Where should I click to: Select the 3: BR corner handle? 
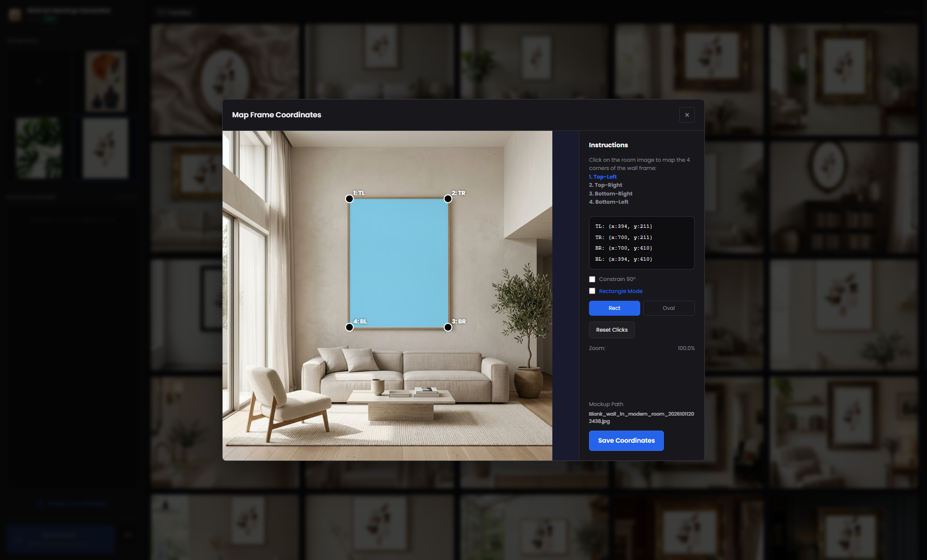(x=448, y=327)
